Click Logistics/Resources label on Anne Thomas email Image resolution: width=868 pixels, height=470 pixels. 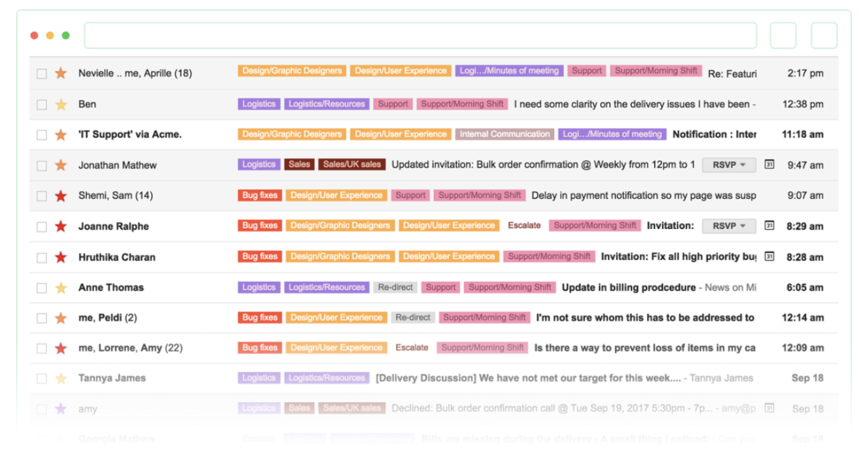326,287
